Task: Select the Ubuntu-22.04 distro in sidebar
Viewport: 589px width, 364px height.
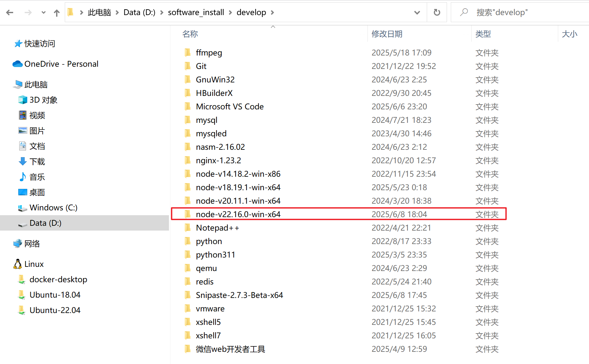Action: (x=54, y=310)
